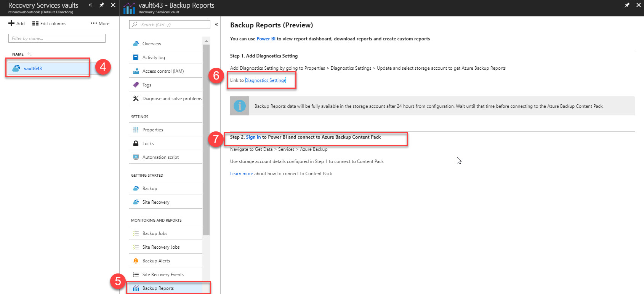The height and width of the screenshot is (294, 644).
Task: Click the Diagnose and solve problems icon
Action: pyautogui.click(x=136, y=99)
